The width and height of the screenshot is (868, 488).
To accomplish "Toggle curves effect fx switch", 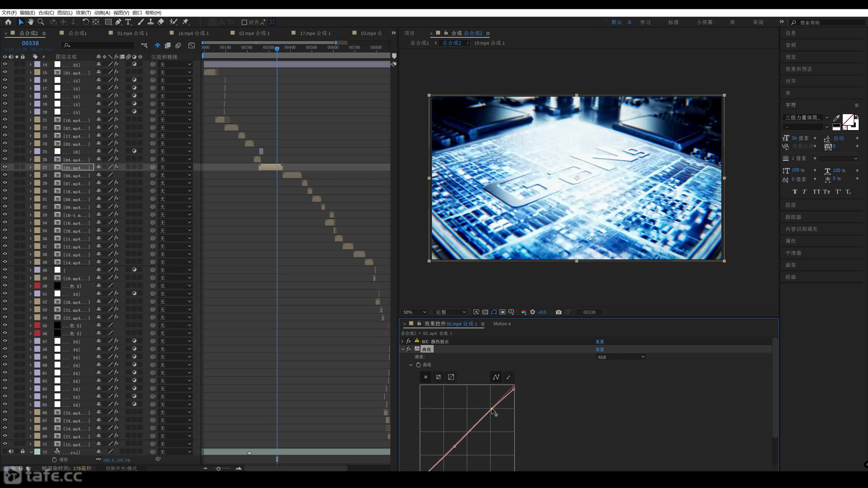I will click(409, 349).
